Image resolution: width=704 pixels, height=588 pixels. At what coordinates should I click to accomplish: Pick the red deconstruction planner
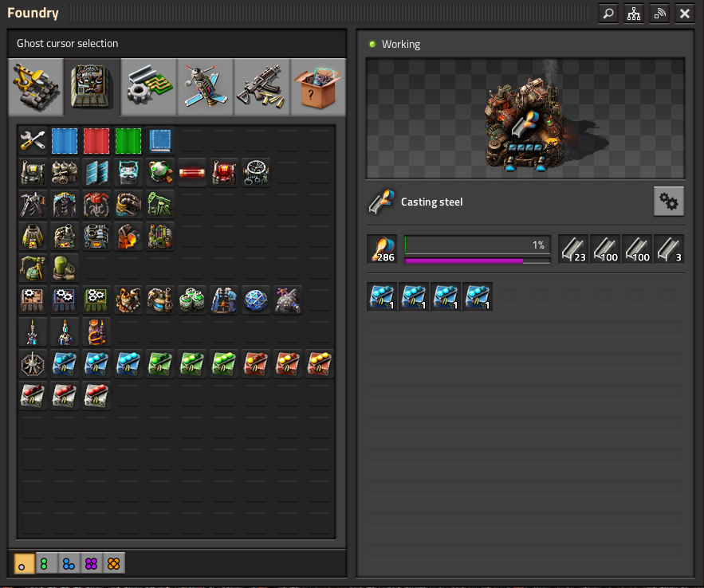tap(96, 141)
